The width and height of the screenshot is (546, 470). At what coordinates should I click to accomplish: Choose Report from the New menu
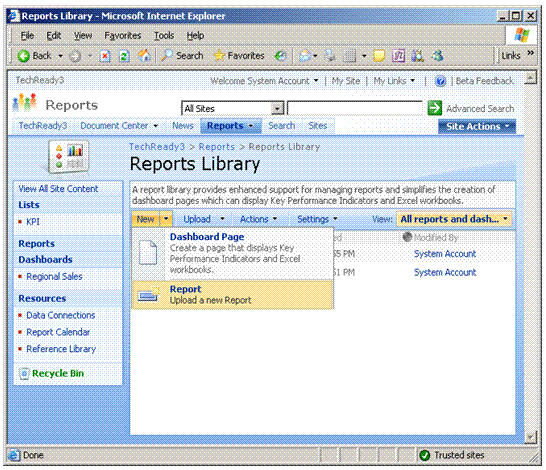pyautogui.click(x=233, y=295)
